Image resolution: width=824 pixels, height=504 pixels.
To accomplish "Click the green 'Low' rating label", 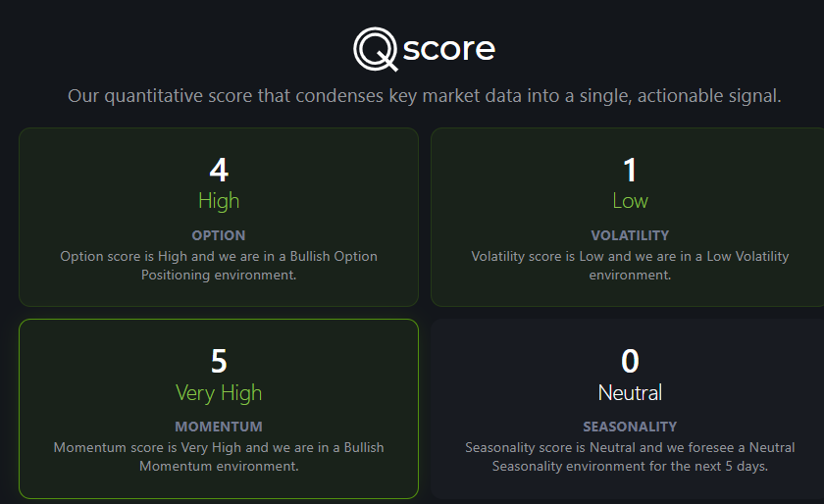I will [630, 201].
